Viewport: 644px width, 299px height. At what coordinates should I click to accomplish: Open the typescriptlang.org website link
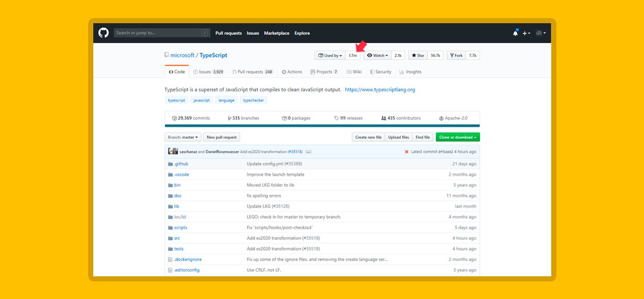(380, 89)
